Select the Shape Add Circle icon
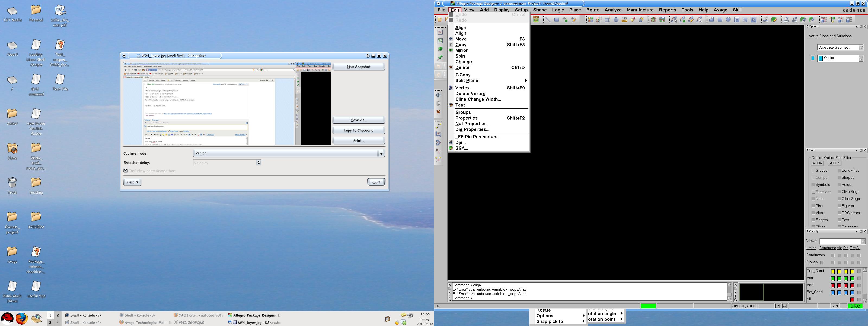Image resolution: width=868 pixels, height=326 pixels. click(728, 20)
